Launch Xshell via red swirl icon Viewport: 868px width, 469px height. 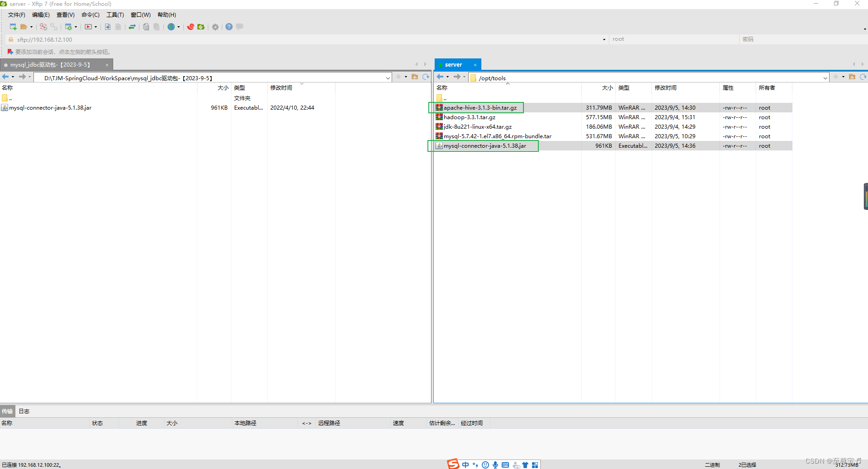(x=191, y=27)
